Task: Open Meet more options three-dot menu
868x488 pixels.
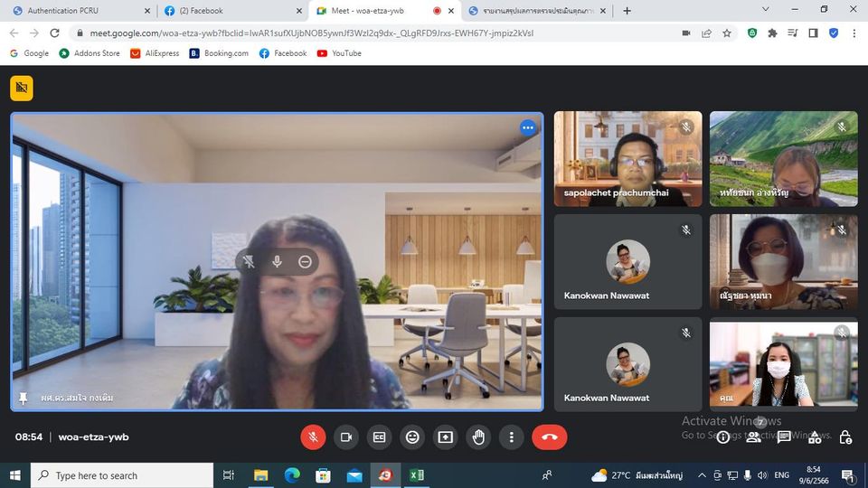Action: click(512, 437)
